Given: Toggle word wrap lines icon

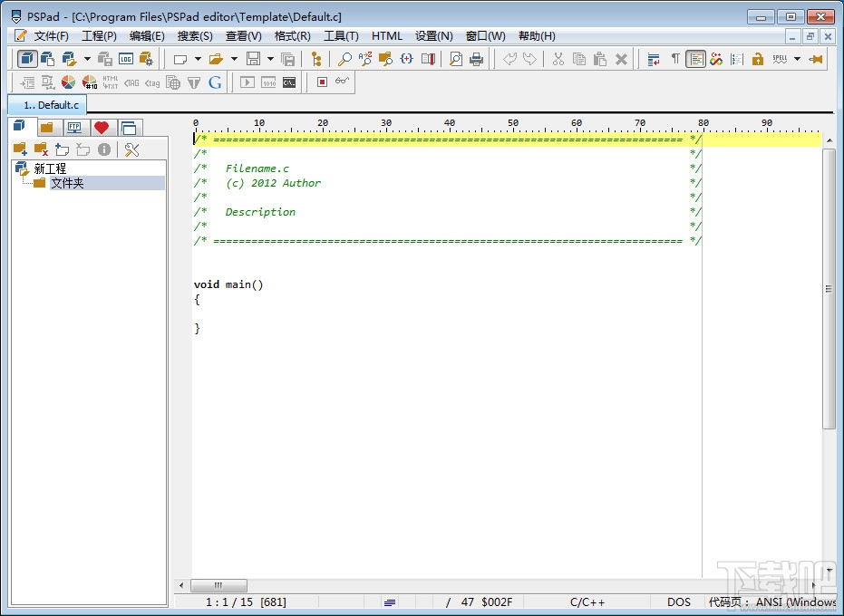Looking at the screenshot, I should point(654,59).
